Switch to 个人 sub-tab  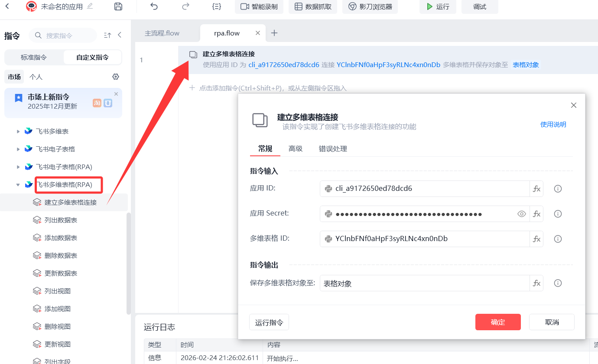coord(36,77)
